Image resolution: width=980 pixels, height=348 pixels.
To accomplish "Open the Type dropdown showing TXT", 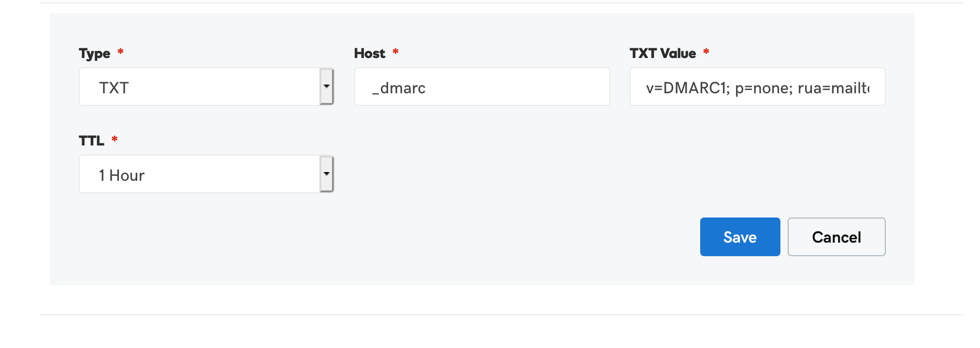I will pos(206,87).
